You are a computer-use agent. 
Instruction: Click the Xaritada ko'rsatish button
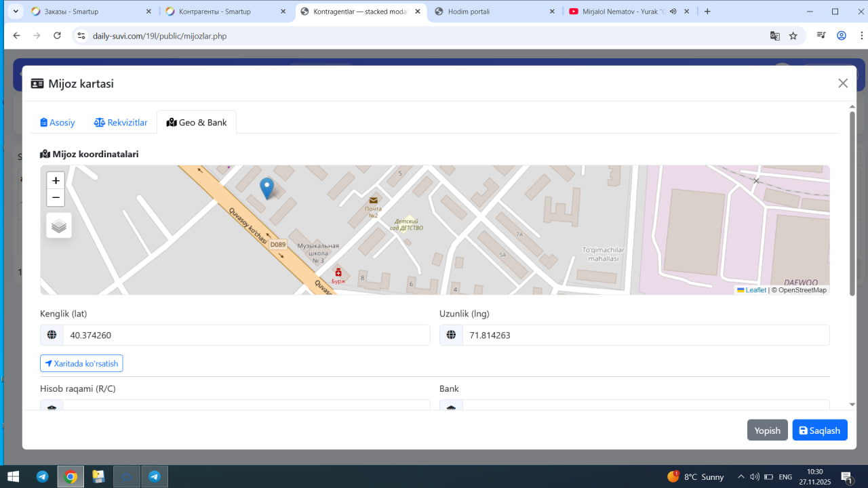81,364
